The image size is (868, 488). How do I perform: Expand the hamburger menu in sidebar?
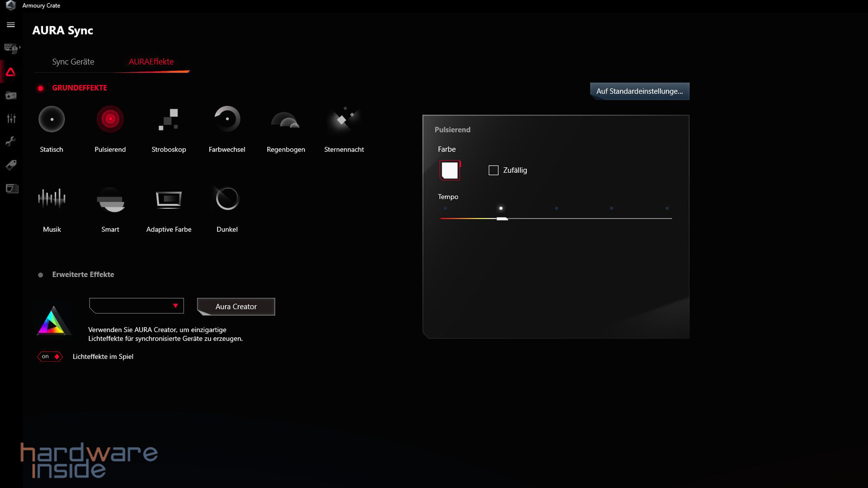click(11, 25)
